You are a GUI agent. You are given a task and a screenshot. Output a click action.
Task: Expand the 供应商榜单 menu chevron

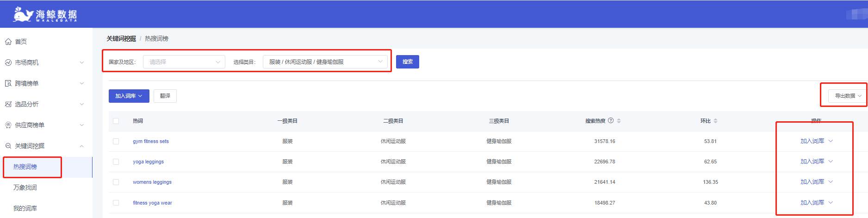click(x=82, y=125)
